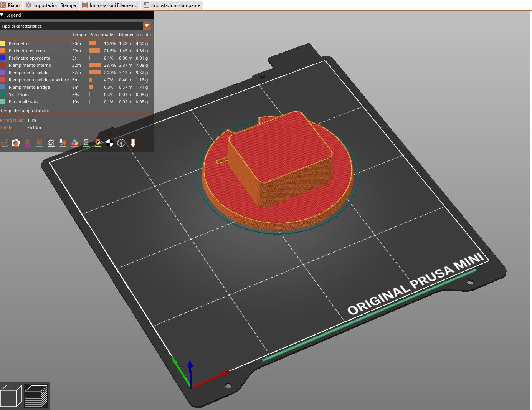Click the Totale label
Screen dimensions: 532x410
pos(7,127)
